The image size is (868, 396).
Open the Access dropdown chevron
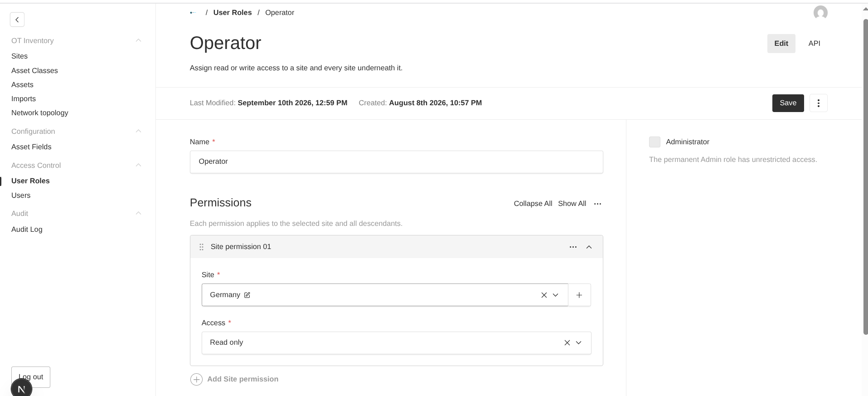[579, 343]
